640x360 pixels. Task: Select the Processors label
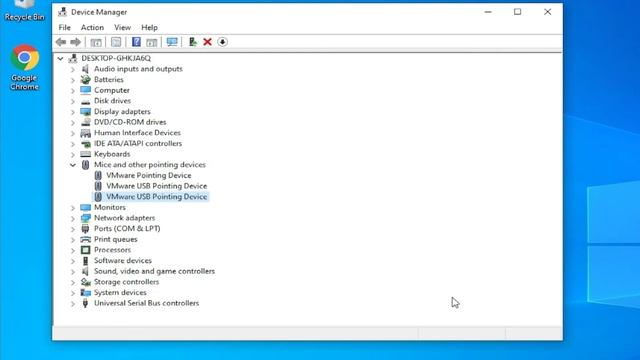point(112,250)
